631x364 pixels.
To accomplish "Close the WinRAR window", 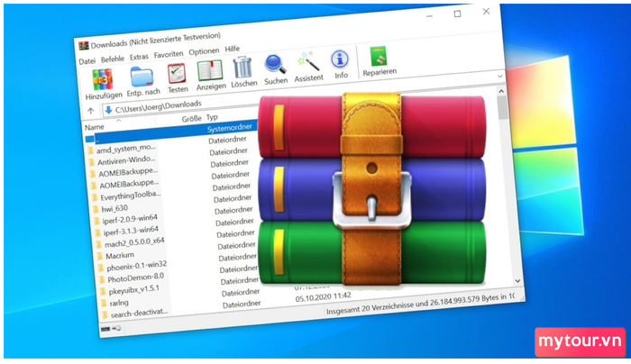I will 486,12.
